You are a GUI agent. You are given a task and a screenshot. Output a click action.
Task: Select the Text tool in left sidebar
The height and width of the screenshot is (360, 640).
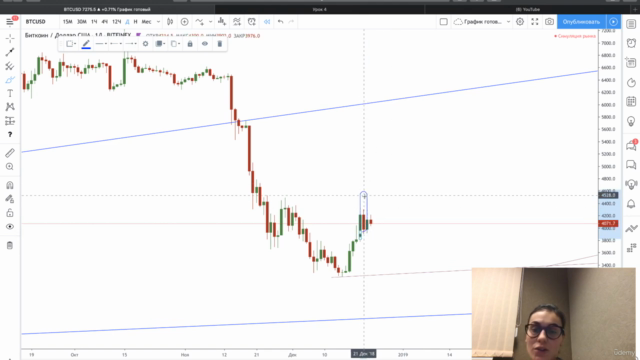10,93
